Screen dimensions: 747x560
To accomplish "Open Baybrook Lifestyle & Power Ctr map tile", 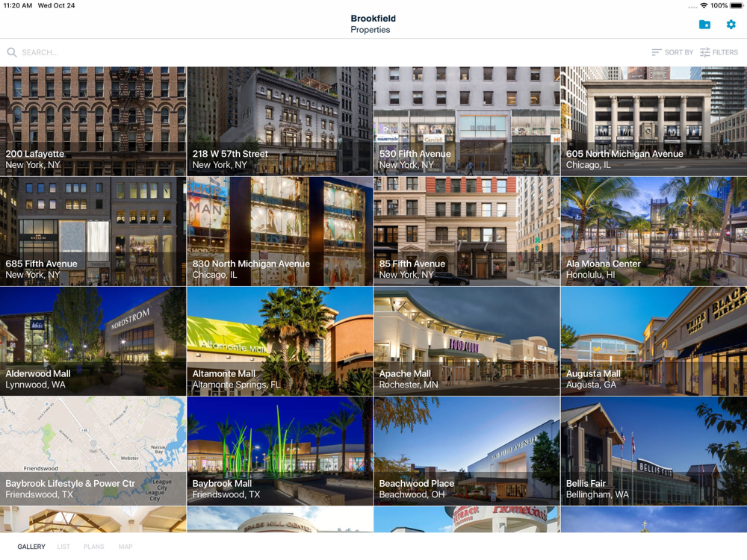I will click(x=93, y=451).
